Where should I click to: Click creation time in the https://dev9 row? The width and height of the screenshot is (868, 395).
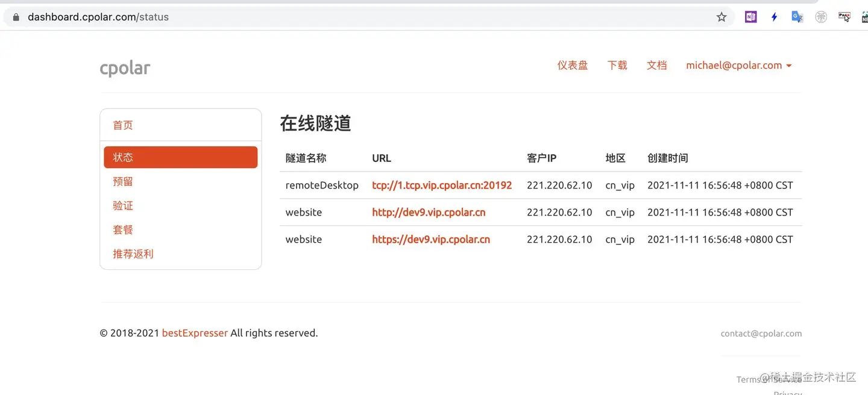[x=720, y=239]
